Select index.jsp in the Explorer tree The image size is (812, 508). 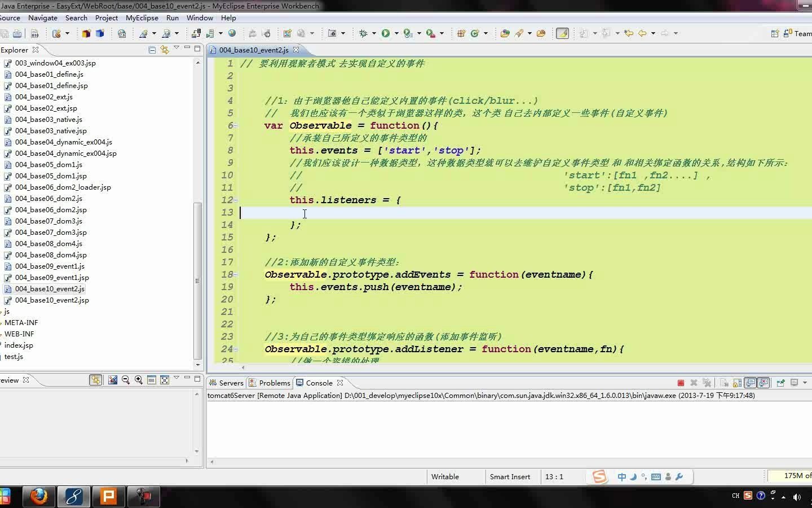(x=19, y=345)
